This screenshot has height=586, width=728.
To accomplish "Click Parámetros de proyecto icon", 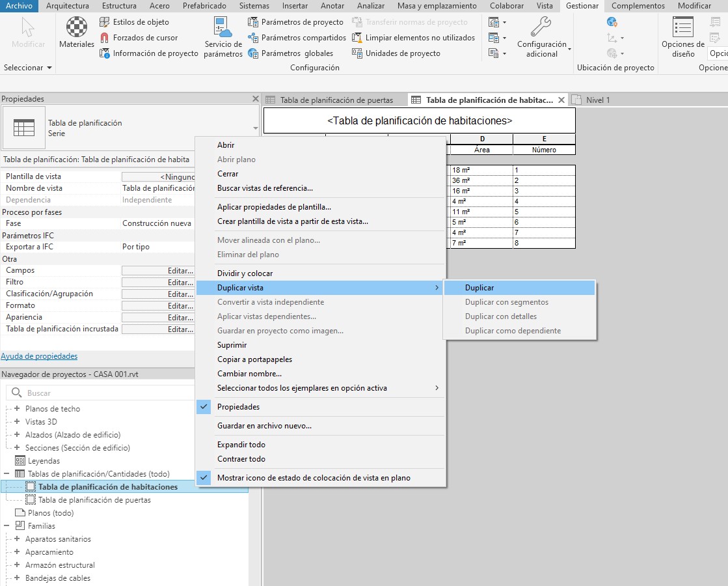I will 253,22.
